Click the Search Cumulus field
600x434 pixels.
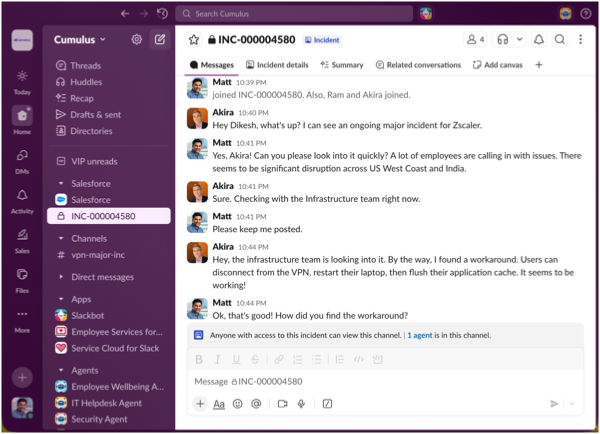[x=294, y=14]
